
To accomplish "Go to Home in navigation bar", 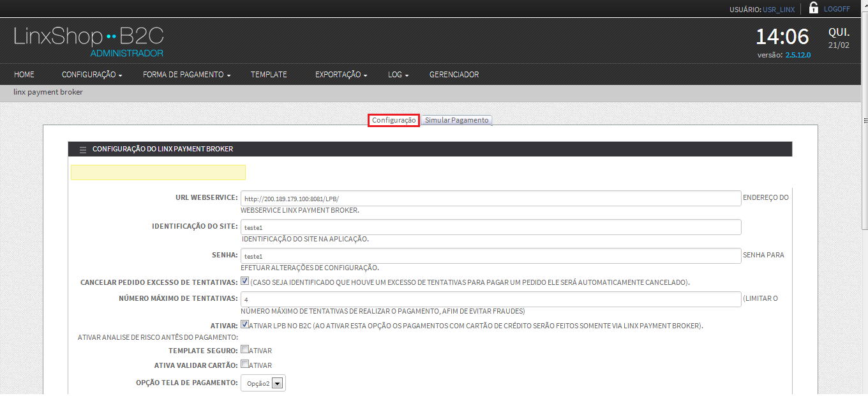I will (x=24, y=75).
